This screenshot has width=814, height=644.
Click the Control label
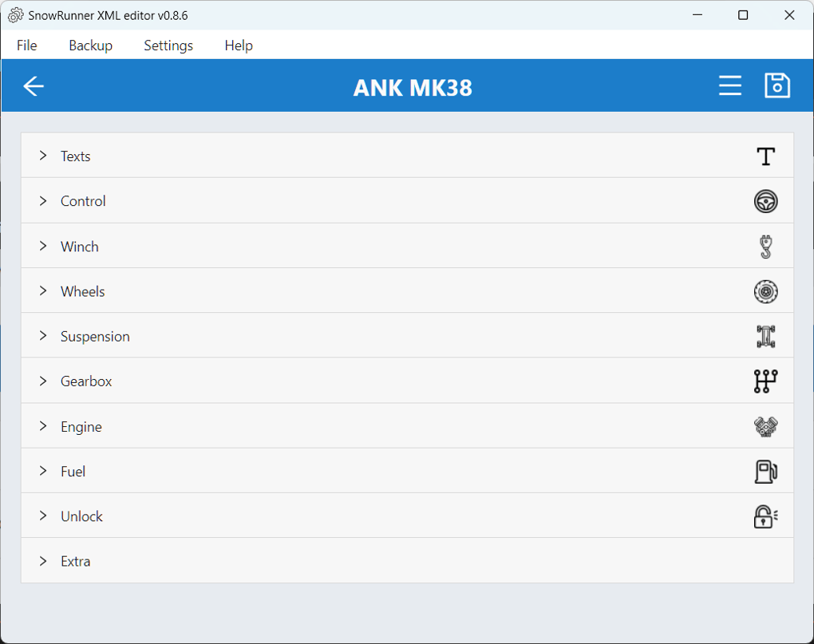[83, 201]
